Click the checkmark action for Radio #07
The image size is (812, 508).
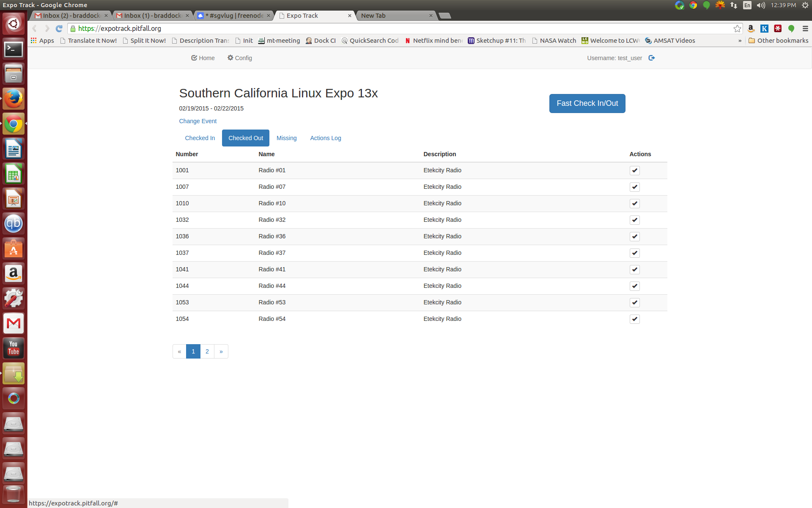click(634, 187)
